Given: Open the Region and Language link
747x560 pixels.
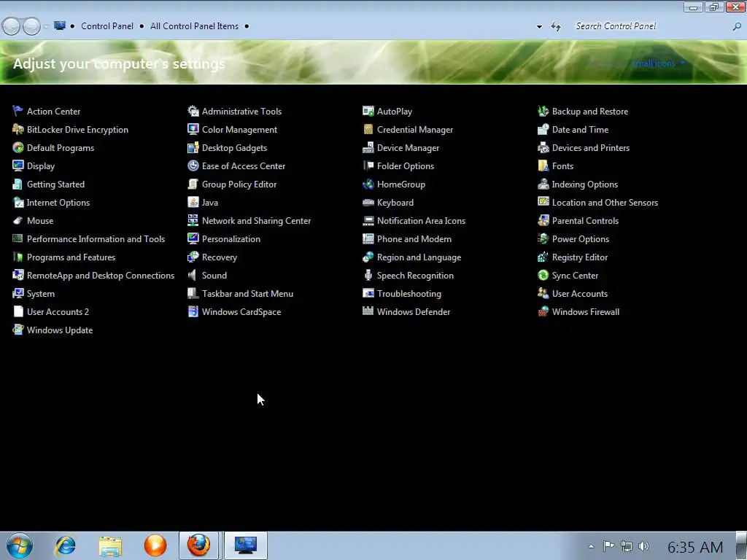Looking at the screenshot, I should [419, 257].
